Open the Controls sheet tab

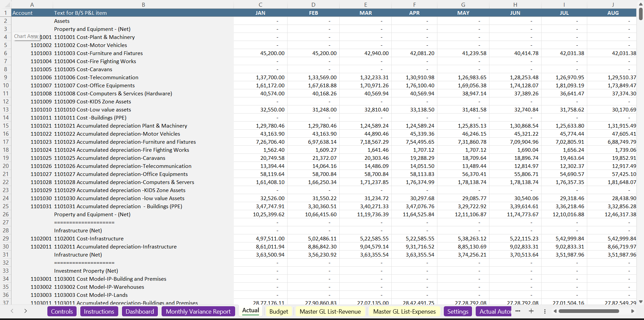(x=62, y=311)
